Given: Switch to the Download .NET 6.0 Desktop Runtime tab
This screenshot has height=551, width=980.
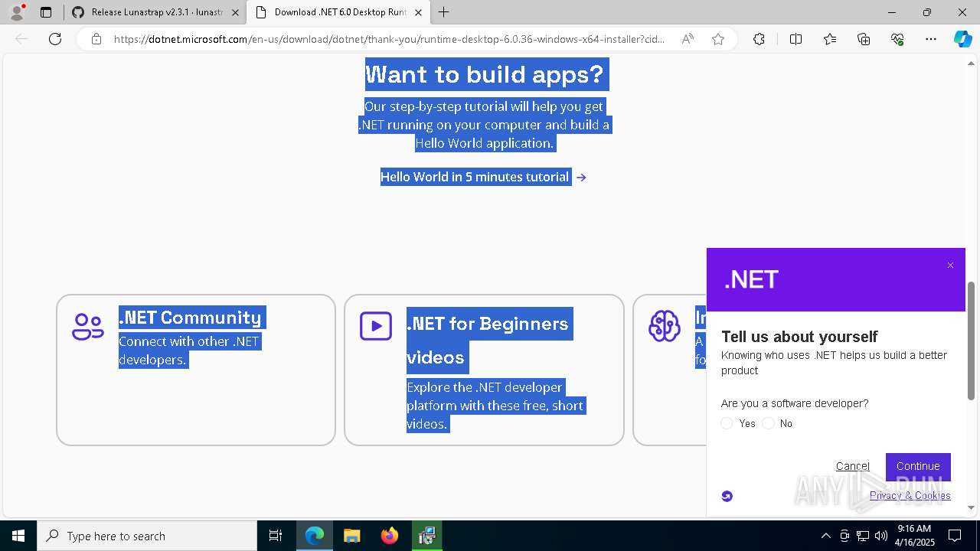Looking at the screenshot, I should tap(337, 12).
